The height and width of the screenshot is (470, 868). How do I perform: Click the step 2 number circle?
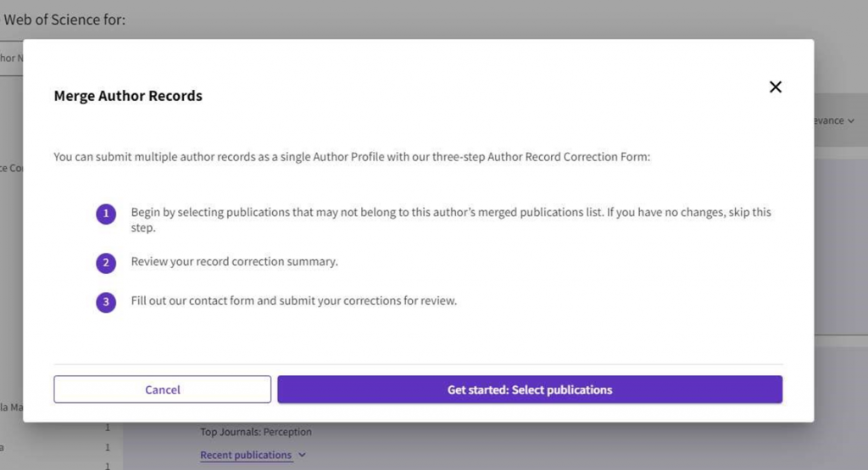point(106,263)
